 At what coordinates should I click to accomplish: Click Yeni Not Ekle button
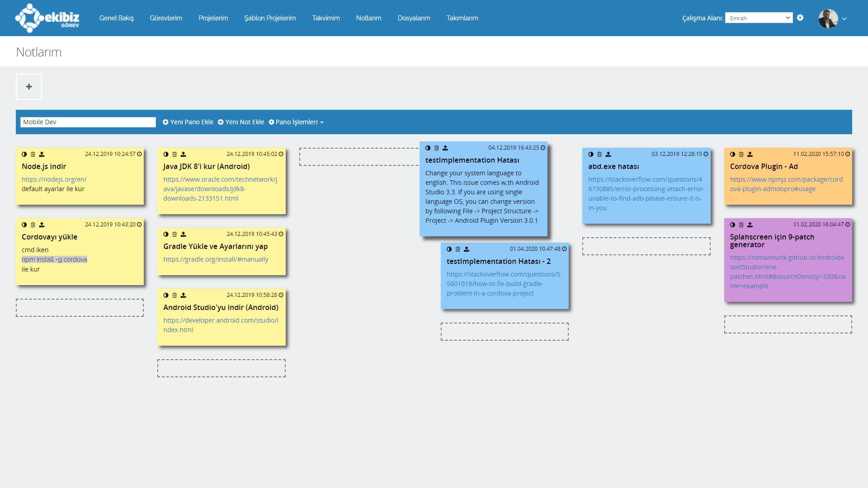(241, 122)
